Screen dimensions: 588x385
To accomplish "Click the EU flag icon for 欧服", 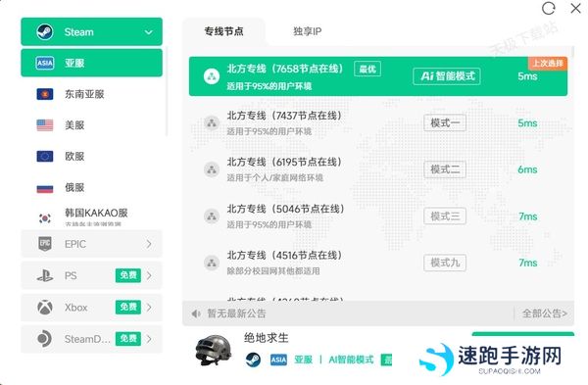I will pos(45,157).
